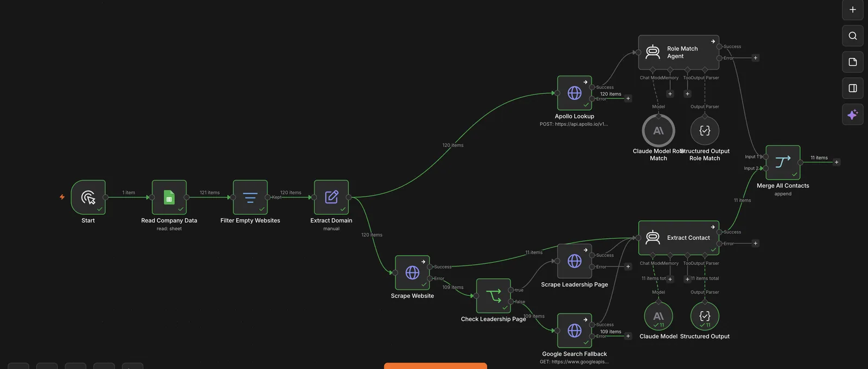This screenshot has width=868, height=369.
Task: Add node on Extract Contact Error output
Action: pos(755,243)
